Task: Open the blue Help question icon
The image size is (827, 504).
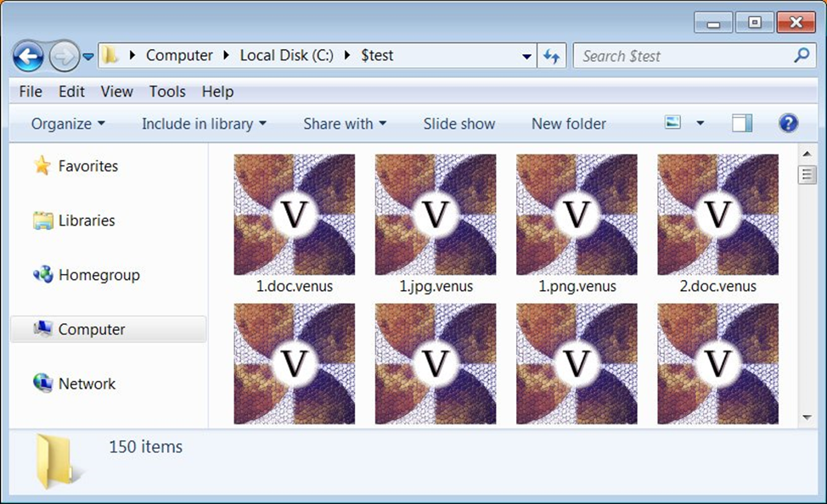Action: (788, 123)
